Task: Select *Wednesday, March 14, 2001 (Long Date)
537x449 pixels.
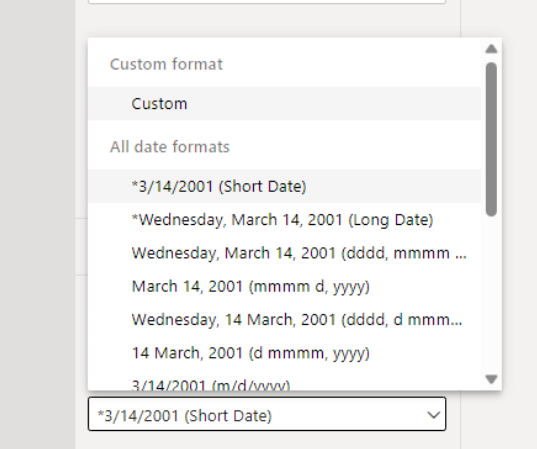Action: 284,220
